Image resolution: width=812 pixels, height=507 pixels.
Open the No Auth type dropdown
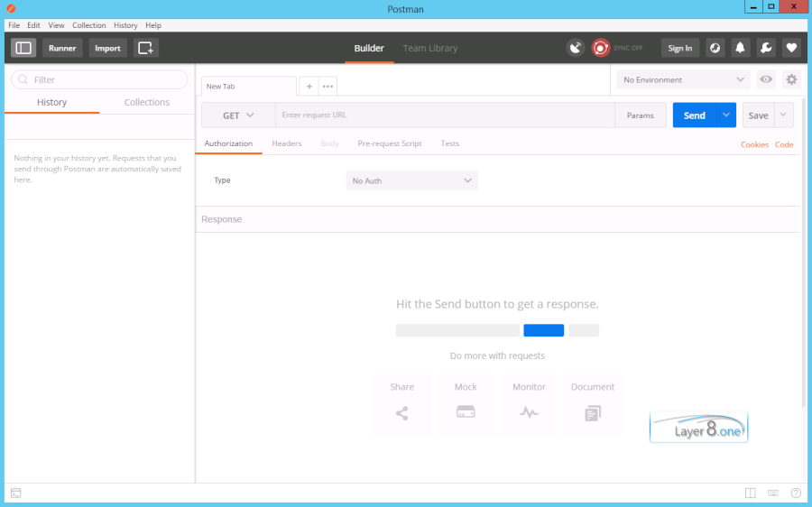412,180
